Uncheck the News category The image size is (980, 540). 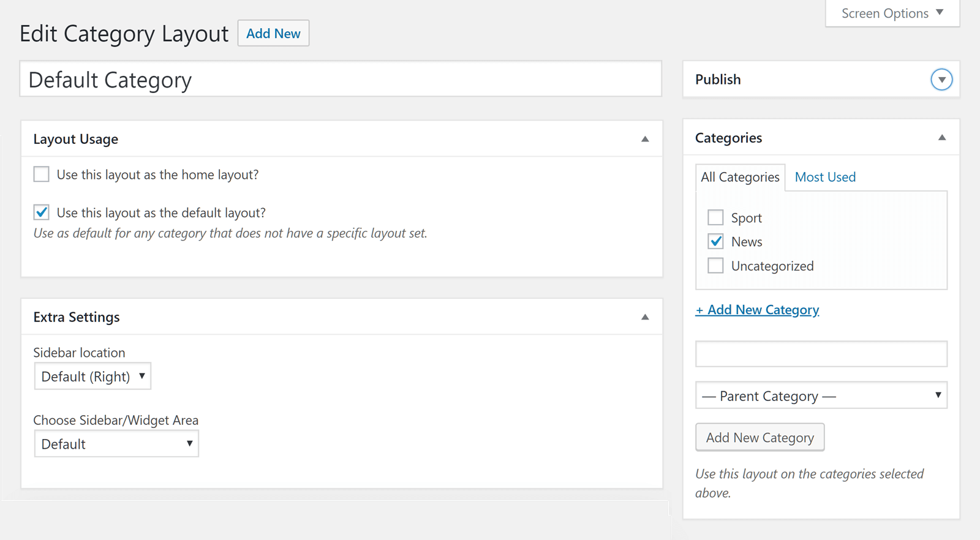point(715,241)
